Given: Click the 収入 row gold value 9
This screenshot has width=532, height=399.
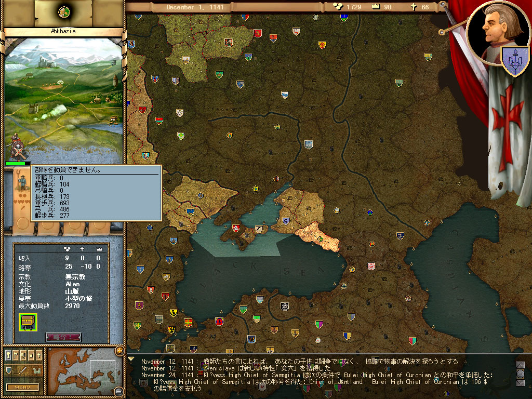Looking at the screenshot, I should (67, 258).
